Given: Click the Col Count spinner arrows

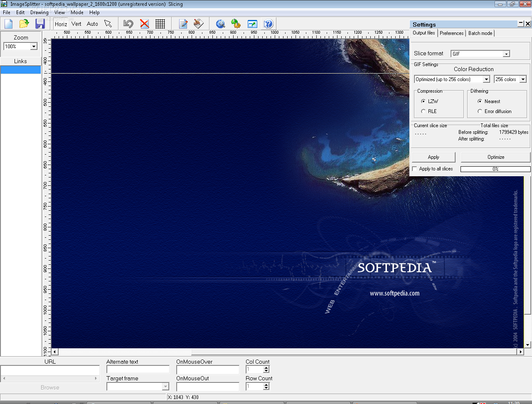Looking at the screenshot, I should (266, 369).
